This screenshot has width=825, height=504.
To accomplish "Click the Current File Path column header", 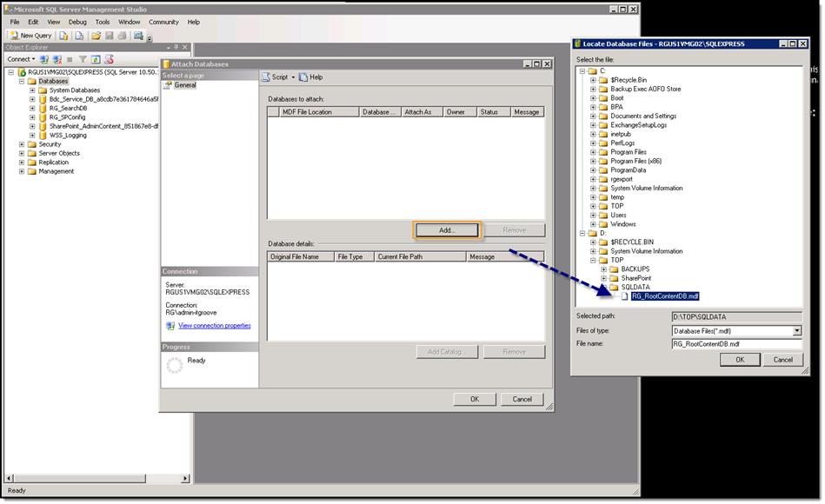I will click(x=420, y=256).
